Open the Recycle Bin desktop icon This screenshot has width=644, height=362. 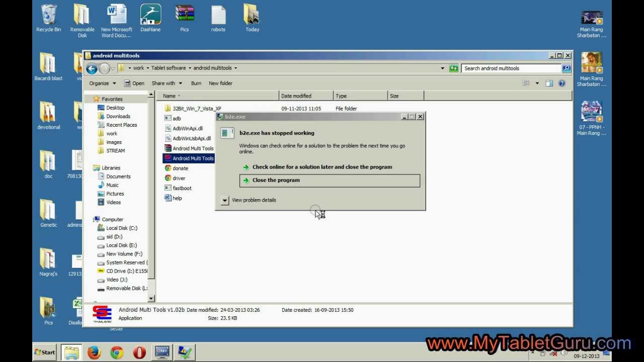48,19
